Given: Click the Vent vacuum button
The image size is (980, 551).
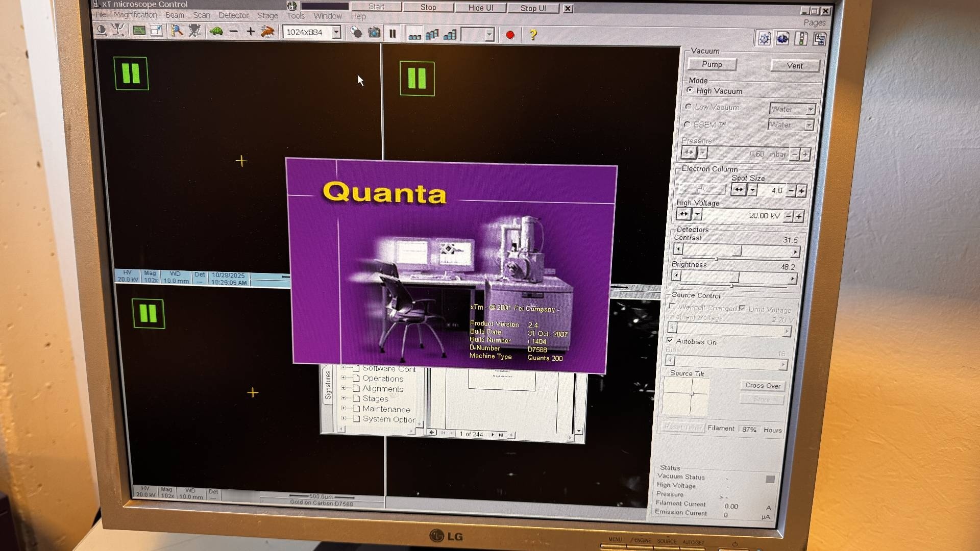Looking at the screenshot, I should tap(795, 65).
